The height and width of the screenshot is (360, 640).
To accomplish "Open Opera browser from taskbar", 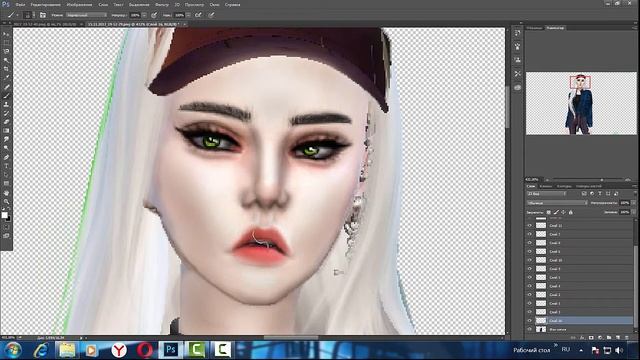I will click(144, 350).
